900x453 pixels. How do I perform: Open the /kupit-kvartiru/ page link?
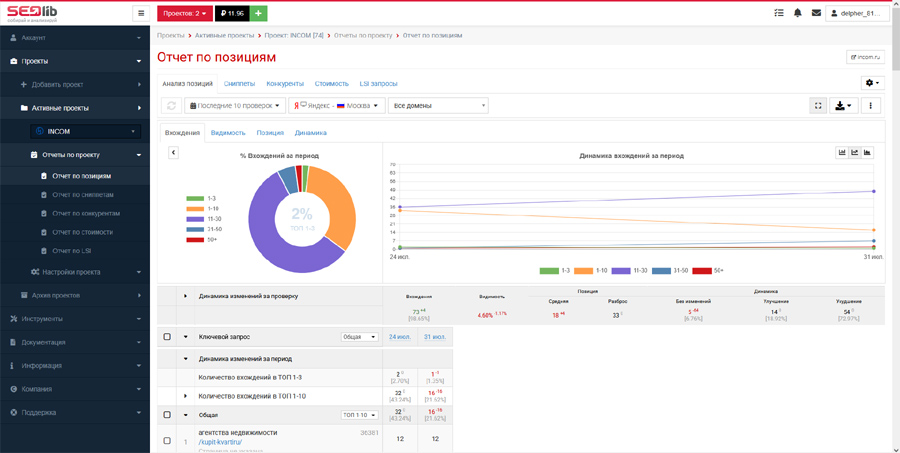pyautogui.click(x=220, y=442)
